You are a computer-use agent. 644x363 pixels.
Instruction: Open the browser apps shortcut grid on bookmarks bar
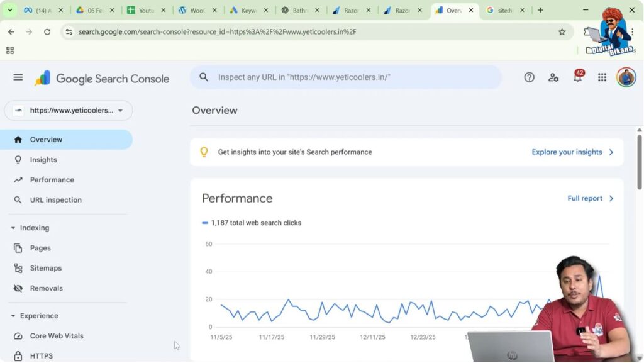coord(10,50)
